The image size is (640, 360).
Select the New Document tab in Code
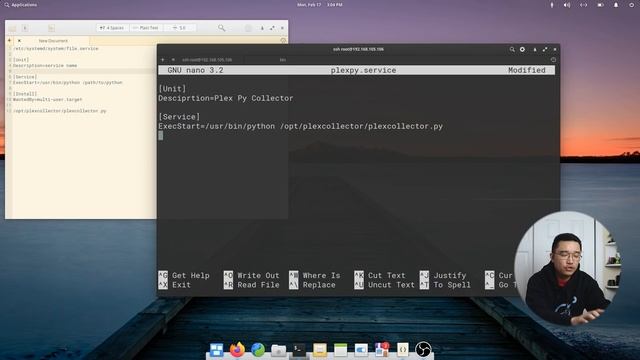coord(53,40)
